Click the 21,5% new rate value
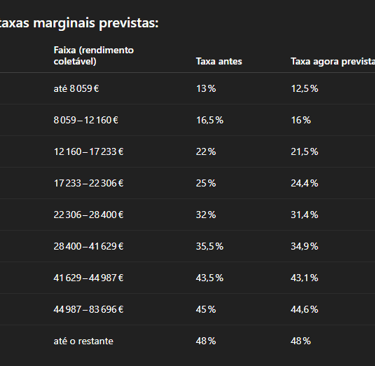The width and height of the screenshot is (375, 366). [x=305, y=152]
